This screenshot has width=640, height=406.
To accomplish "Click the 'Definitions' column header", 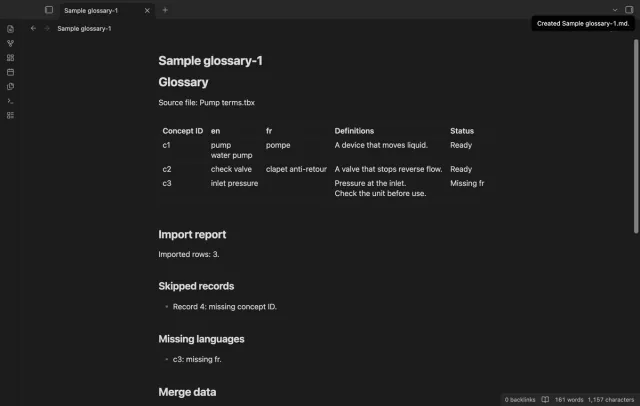I will [354, 131].
